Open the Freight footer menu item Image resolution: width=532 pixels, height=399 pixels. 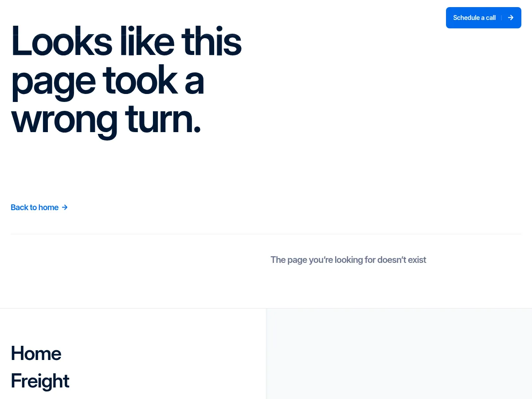coord(40,381)
